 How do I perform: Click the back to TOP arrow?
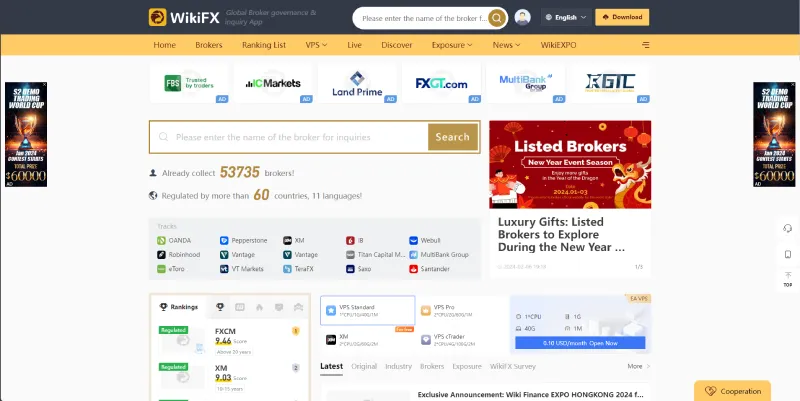(x=788, y=279)
